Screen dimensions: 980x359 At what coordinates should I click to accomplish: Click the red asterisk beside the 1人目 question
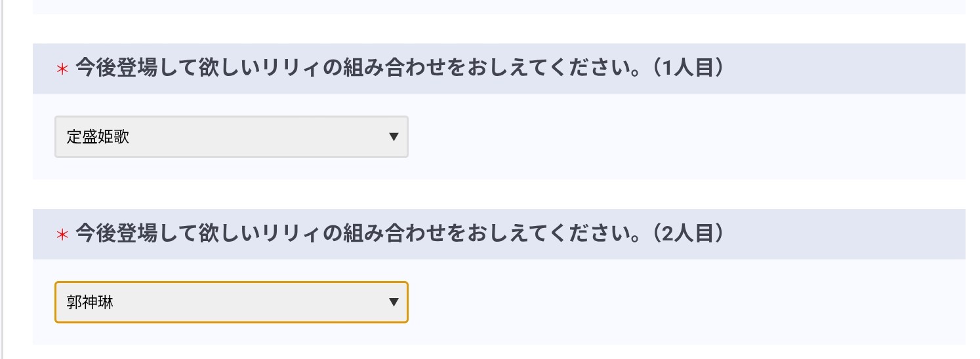point(62,69)
